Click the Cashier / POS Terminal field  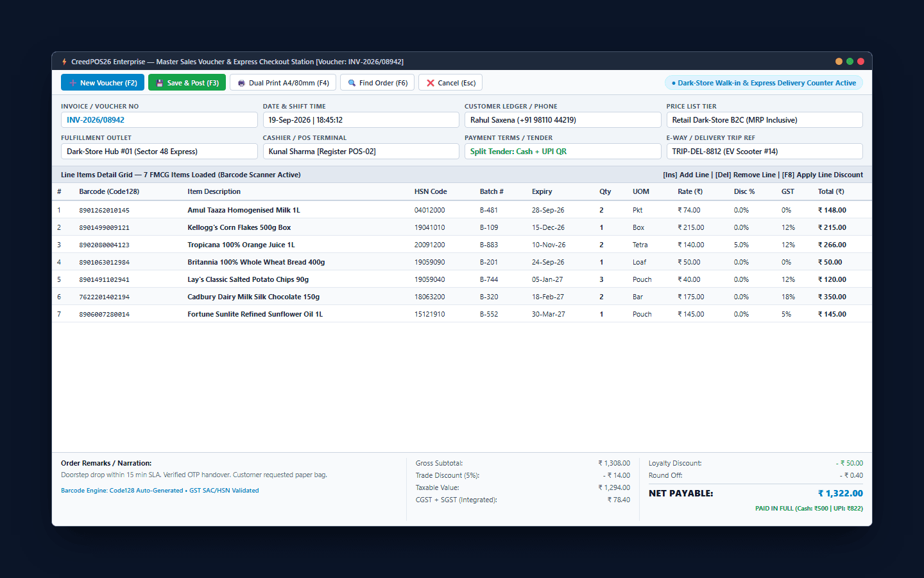coord(361,152)
